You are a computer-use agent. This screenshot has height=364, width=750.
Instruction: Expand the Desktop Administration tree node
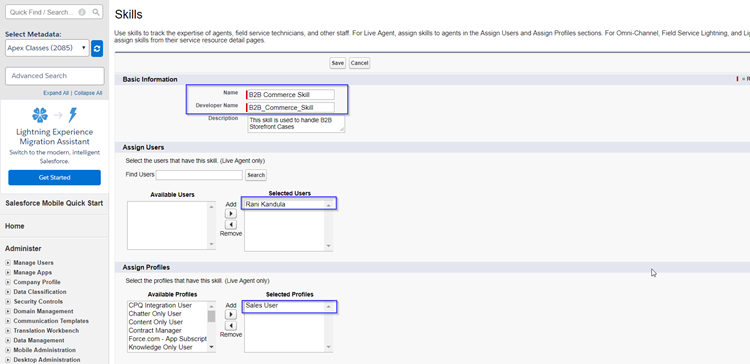point(8,360)
